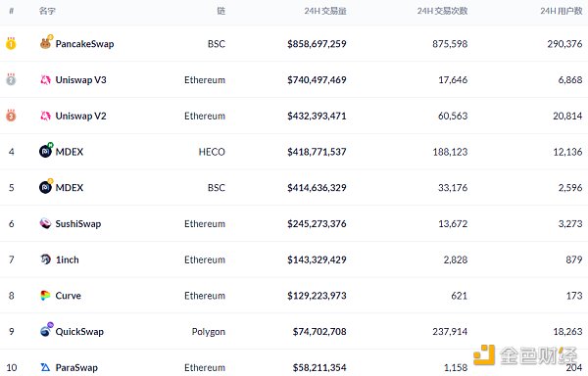The image size is (588, 376).
Task: Click the ParaSwap triangle logo icon
Action: tap(45, 367)
